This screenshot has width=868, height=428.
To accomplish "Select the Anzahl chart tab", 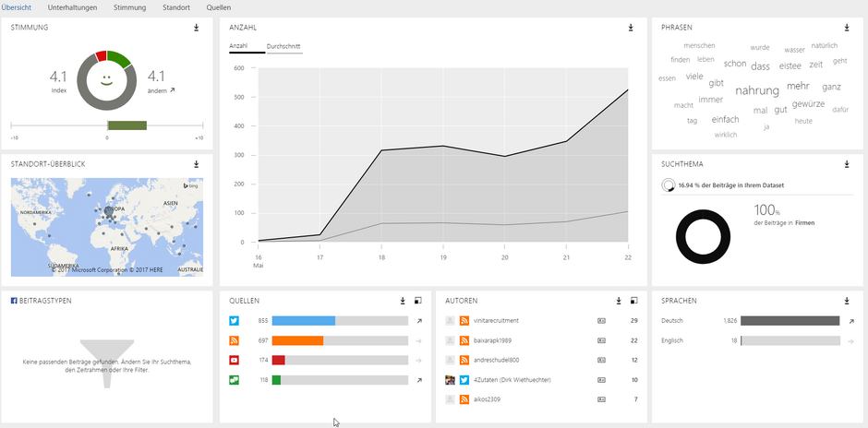I will point(247,46).
